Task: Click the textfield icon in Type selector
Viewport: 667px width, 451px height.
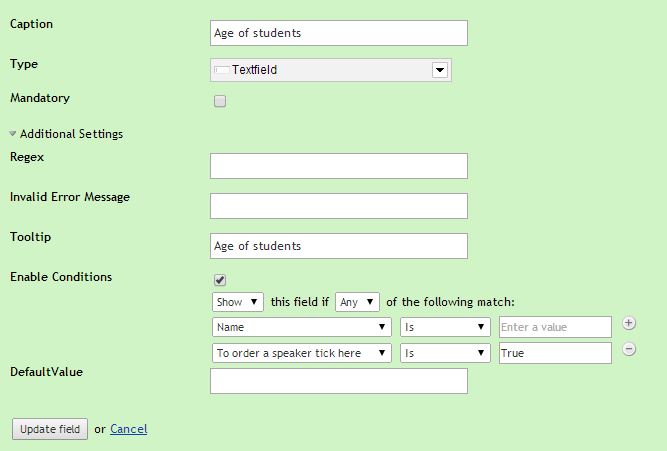Action: [x=221, y=70]
